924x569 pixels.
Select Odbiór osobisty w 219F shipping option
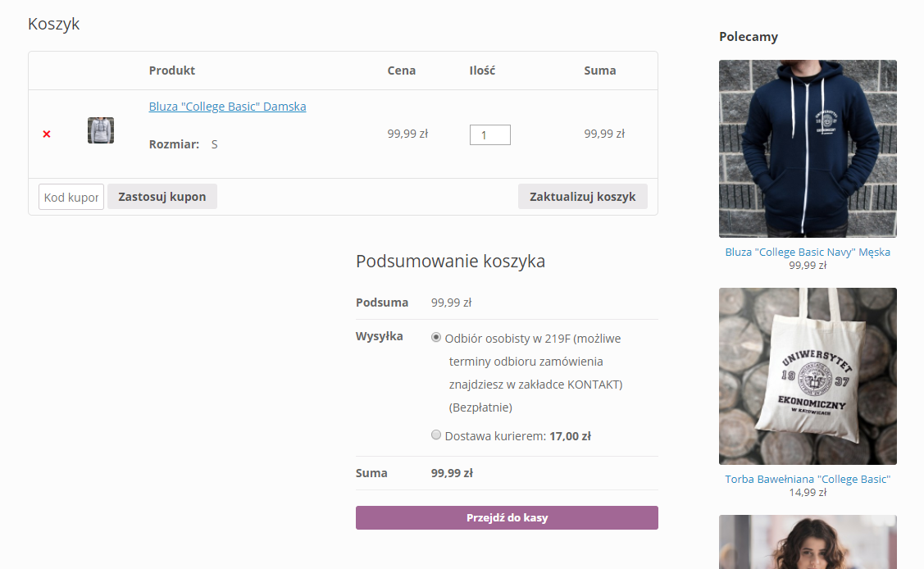coord(436,338)
